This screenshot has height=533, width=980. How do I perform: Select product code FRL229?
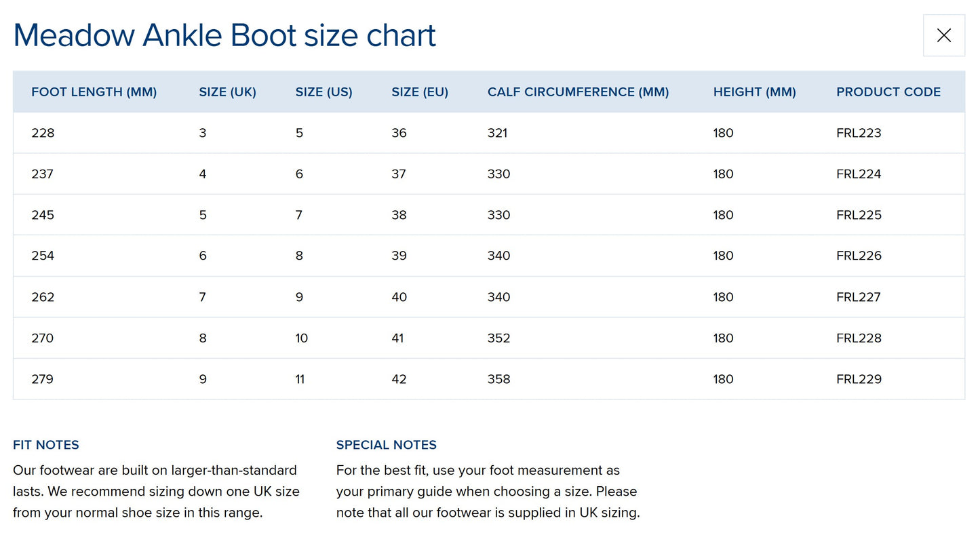pyautogui.click(x=859, y=379)
